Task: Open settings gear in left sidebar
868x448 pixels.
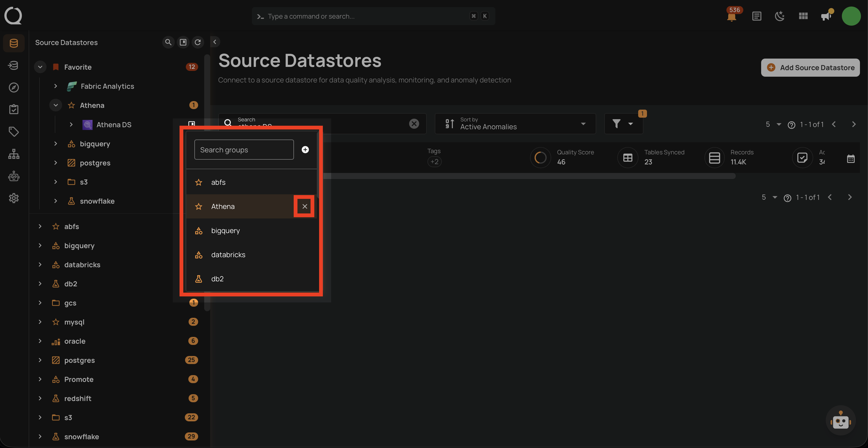Action: click(x=14, y=198)
